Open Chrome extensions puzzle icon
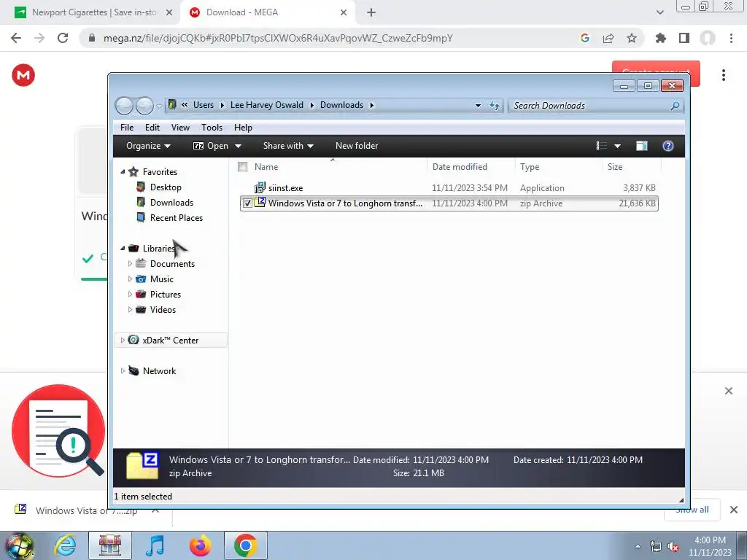The height and width of the screenshot is (560, 747). (660, 38)
